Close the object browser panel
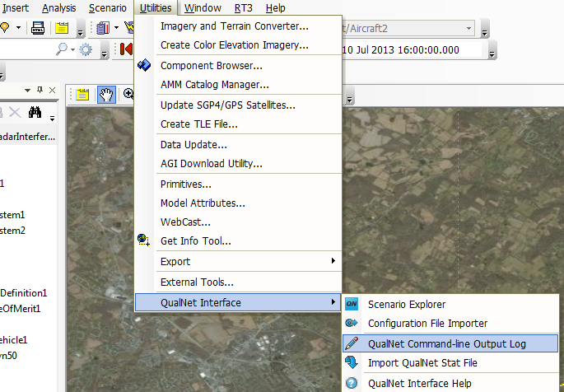 point(51,90)
